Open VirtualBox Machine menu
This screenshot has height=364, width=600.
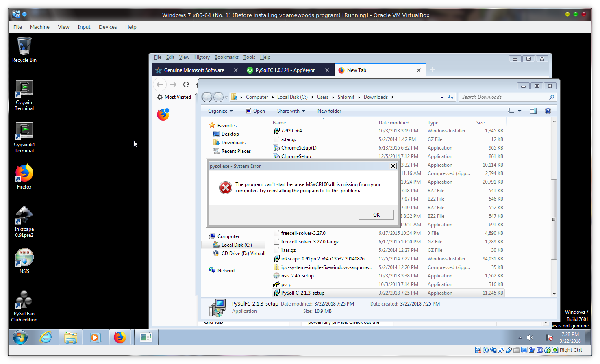pyautogui.click(x=39, y=27)
